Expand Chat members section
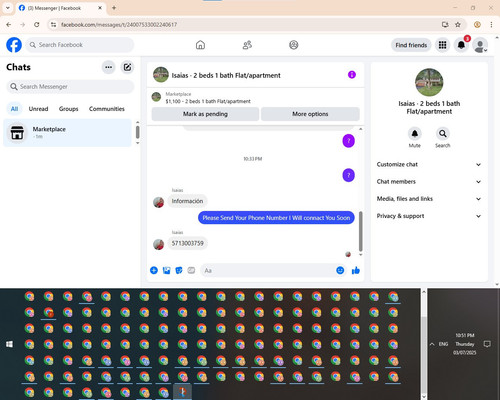The width and height of the screenshot is (500, 400). pyautogui.click(x=429, y=182)
